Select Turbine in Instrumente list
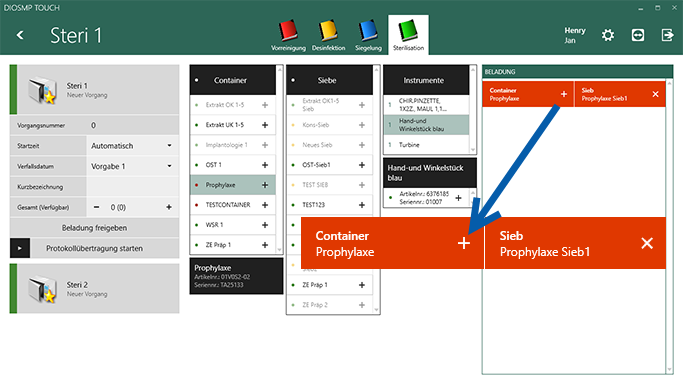Viewport: 683px width, 384px height. (426, 145)
